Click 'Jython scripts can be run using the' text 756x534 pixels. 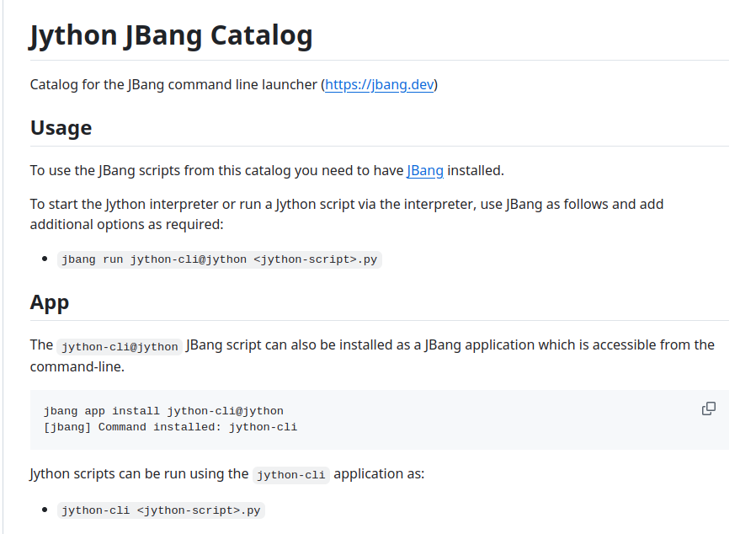139,473
